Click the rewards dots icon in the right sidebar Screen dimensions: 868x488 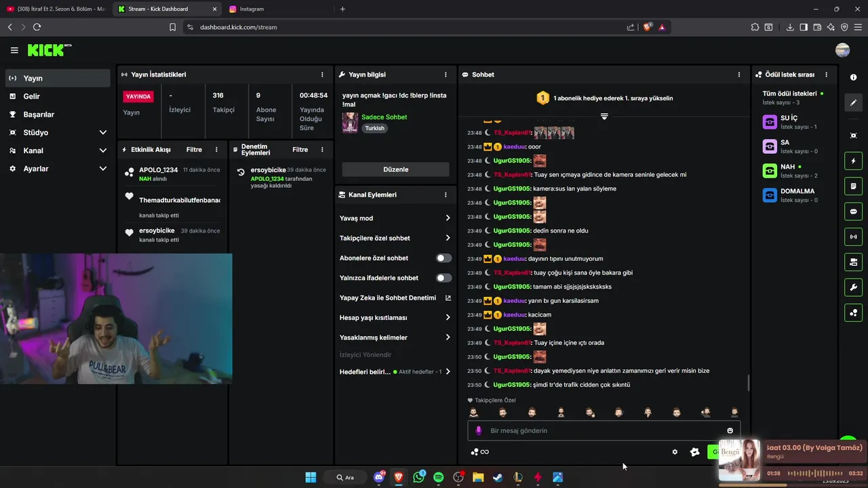(853, 312)
